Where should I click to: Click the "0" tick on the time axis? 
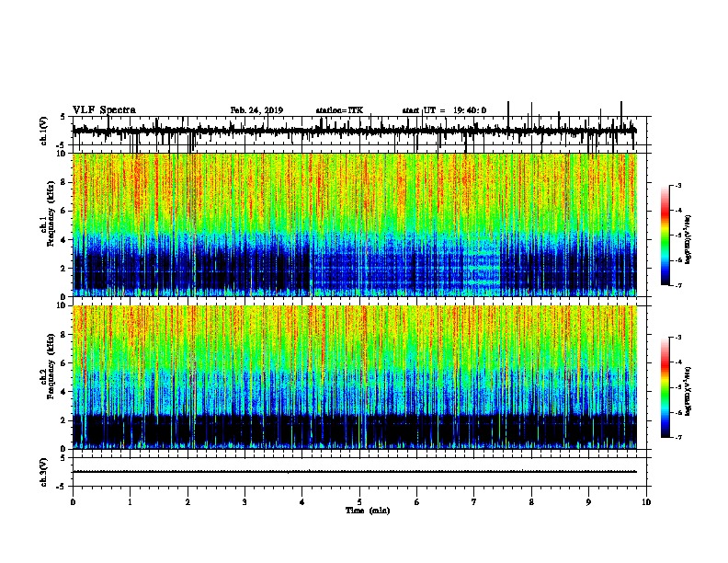(x=73, y=502)
